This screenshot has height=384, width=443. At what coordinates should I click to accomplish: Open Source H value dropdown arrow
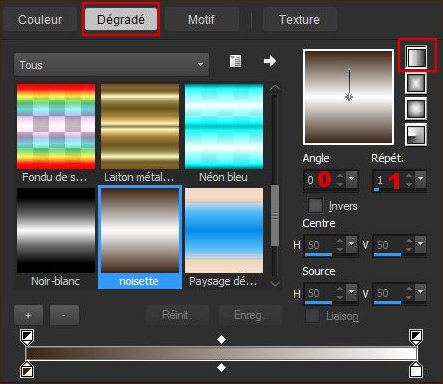pos(352,292)
